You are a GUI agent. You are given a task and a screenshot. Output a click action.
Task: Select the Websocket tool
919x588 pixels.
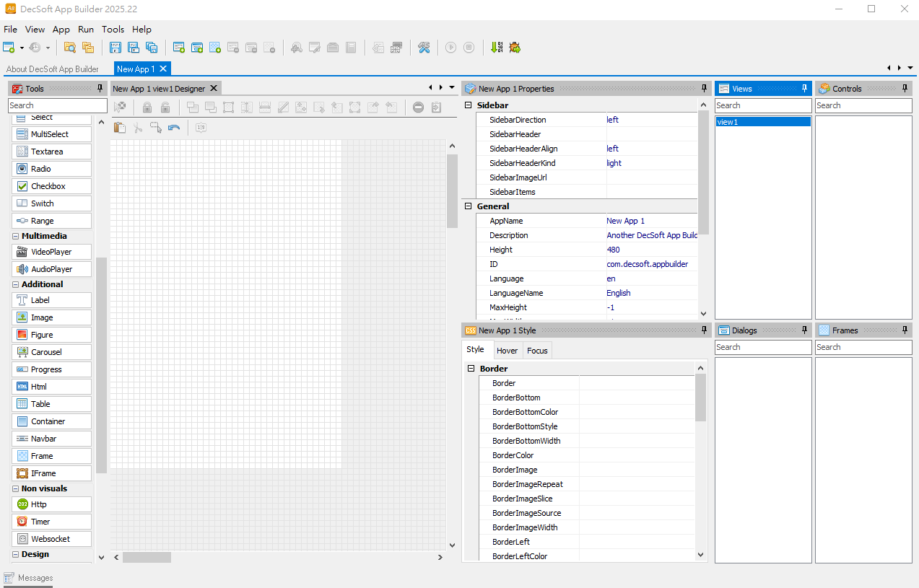click(52, 539)
